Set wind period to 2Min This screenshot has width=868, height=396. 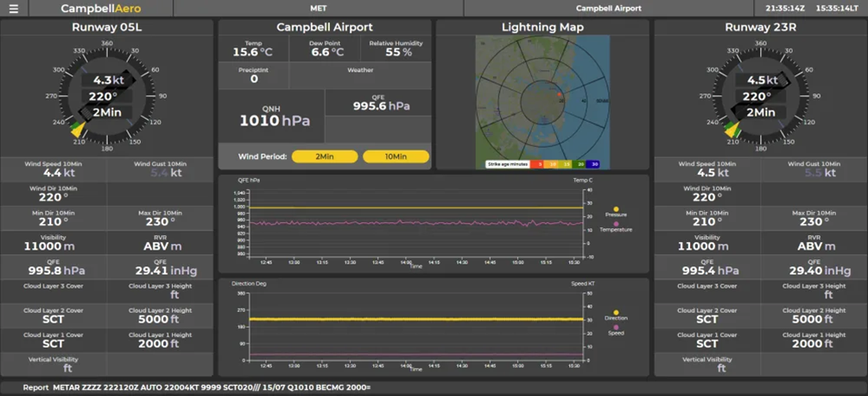[325, 156]
